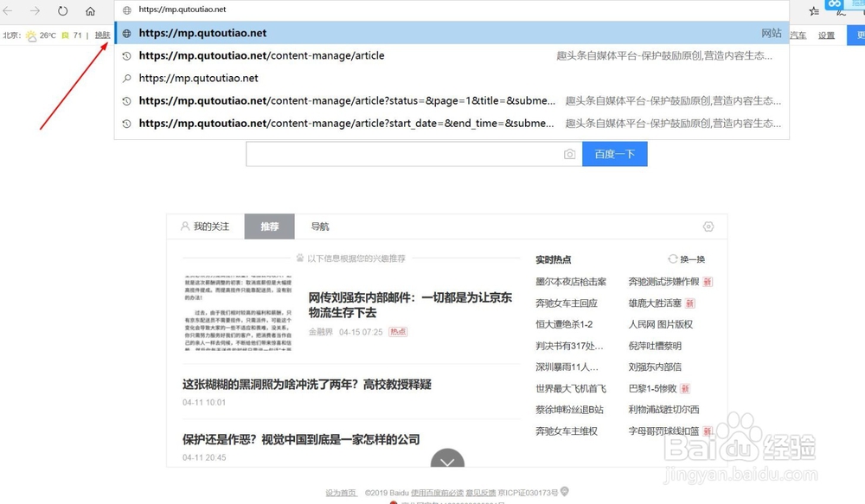
Task: Switch to the 我的关注 tab
Action: coord(205,226)
